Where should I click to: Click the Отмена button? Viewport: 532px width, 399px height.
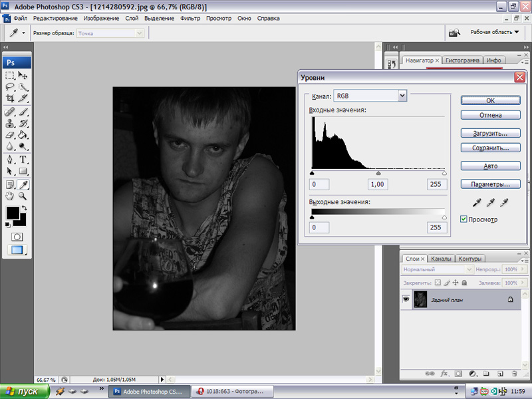490,115
